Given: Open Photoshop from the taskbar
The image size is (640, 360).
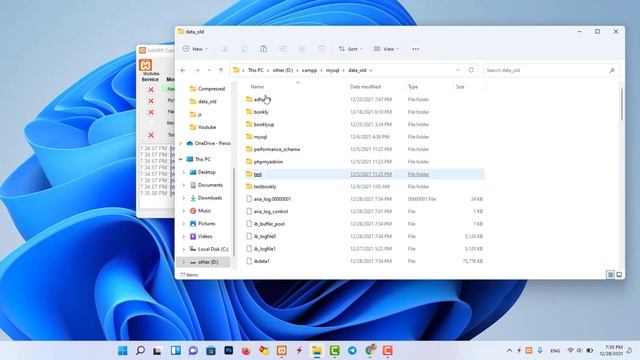Looking at the screenshot, I should click(x=229, y=350).
